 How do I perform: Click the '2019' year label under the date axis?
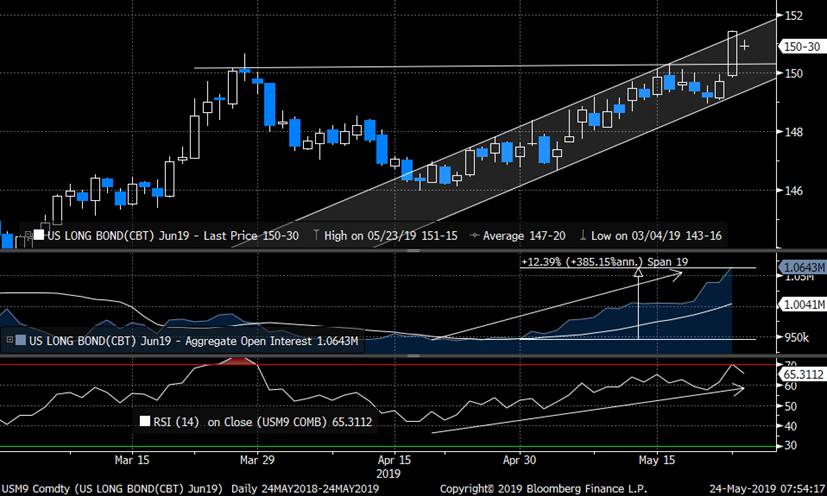[x=388, y=473]
